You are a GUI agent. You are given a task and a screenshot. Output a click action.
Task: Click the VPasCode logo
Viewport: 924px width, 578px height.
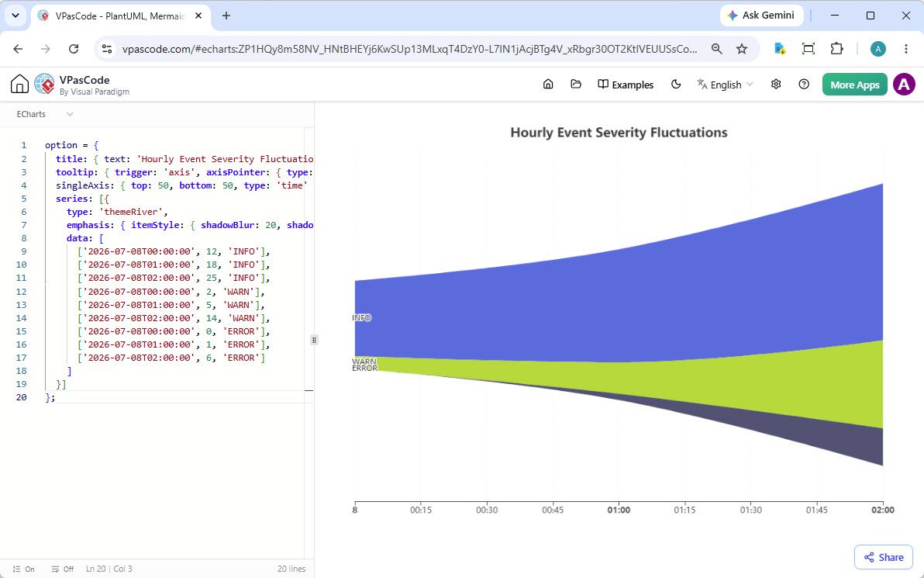point(45,85)
